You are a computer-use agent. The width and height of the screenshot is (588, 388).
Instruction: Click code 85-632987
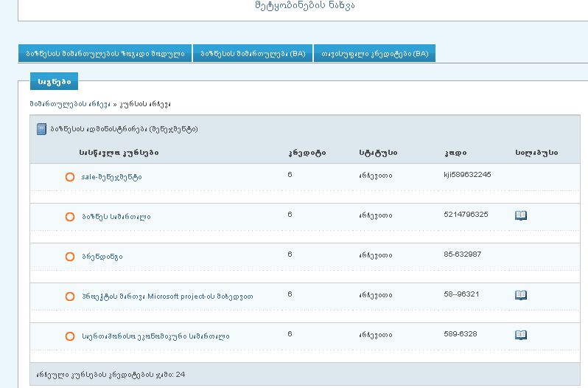[463, 254]
